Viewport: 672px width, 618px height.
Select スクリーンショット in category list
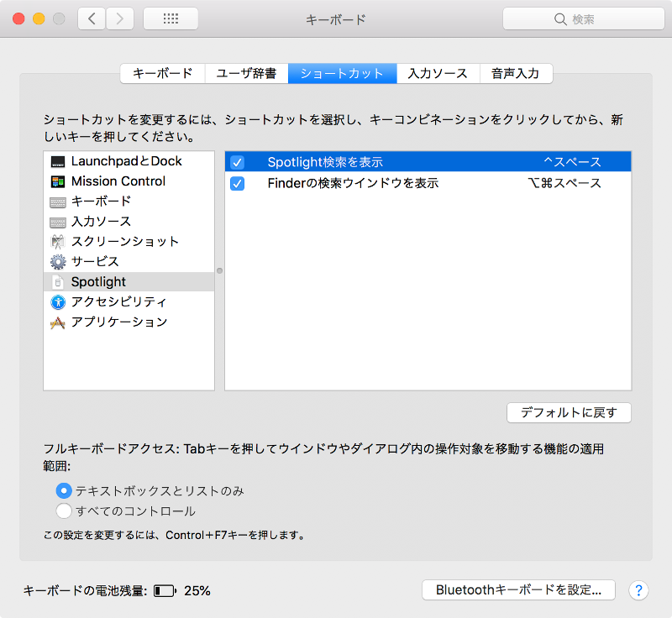[129, 242]
